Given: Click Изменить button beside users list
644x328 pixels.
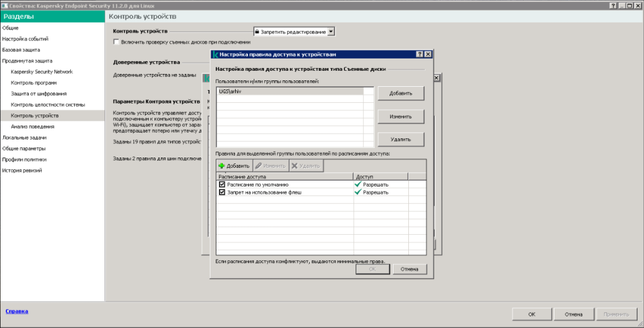Looking at the screenshot, I should click(401, 116).
